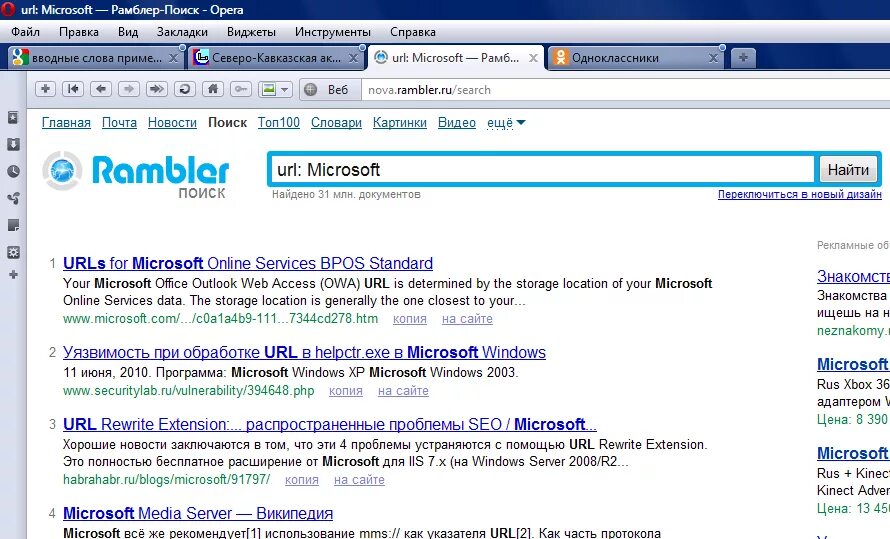Click the address bar showing nova.rambler.ru/search
Viewport: 890px width, 539px height.
pos(625,90)
